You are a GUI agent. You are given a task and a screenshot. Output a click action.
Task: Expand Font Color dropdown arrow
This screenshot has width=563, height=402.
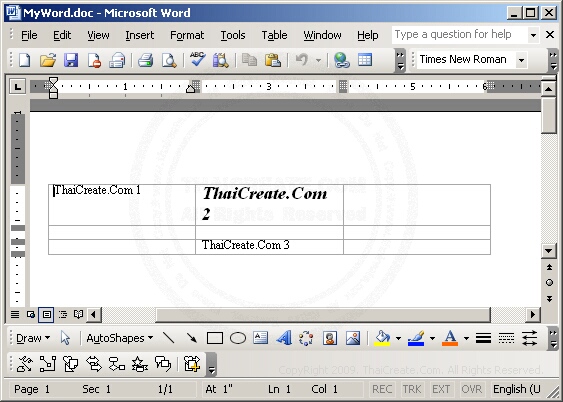(x=466, y=338)
